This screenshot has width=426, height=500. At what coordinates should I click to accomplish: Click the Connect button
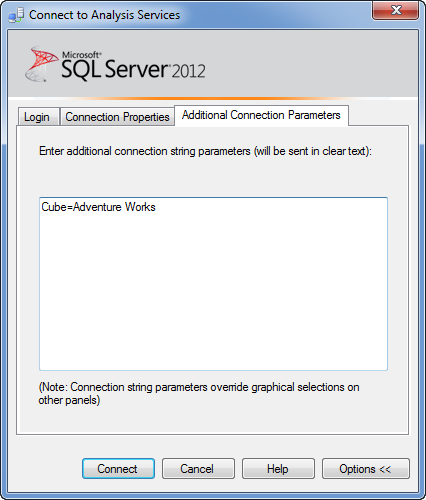118,469
